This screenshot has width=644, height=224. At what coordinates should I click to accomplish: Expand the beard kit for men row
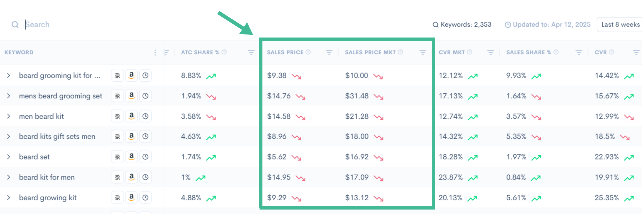point(9,177)
